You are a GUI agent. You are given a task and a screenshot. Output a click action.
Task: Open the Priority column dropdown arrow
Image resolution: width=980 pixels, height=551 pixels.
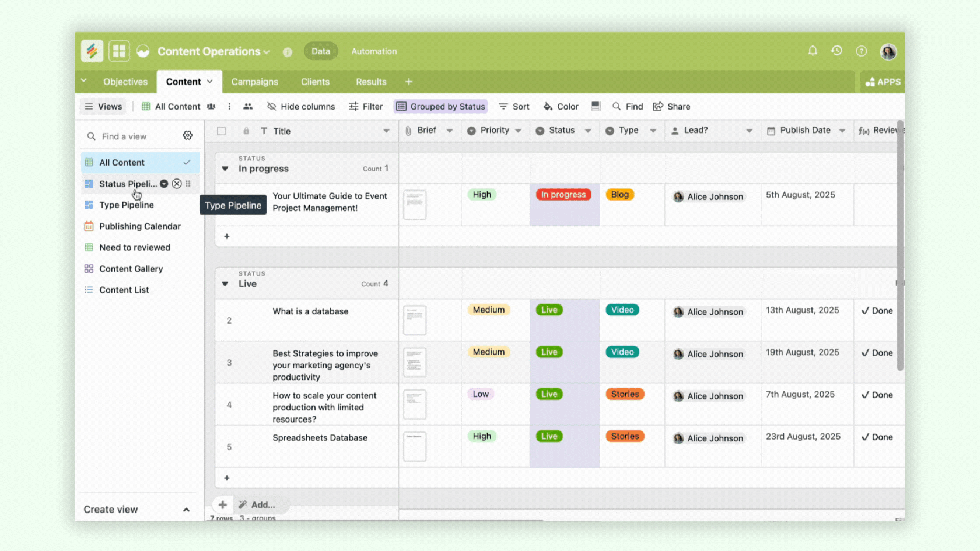(518, 131)
